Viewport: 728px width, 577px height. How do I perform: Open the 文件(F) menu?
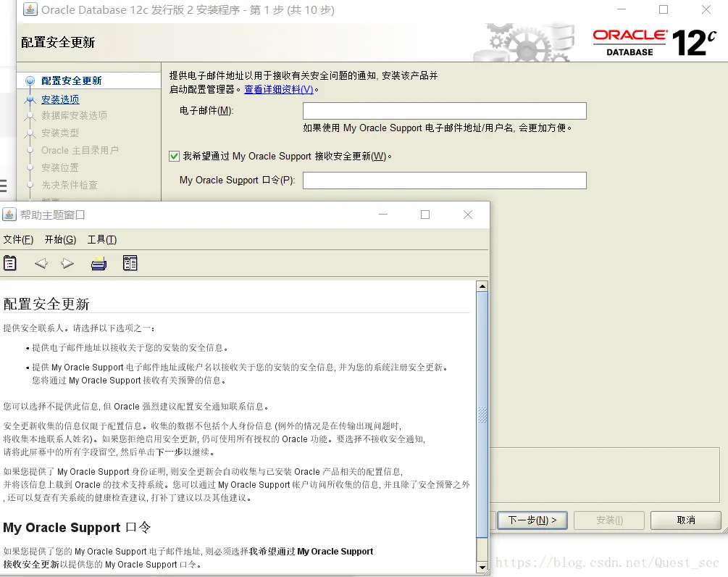click(x=18, y=240)
